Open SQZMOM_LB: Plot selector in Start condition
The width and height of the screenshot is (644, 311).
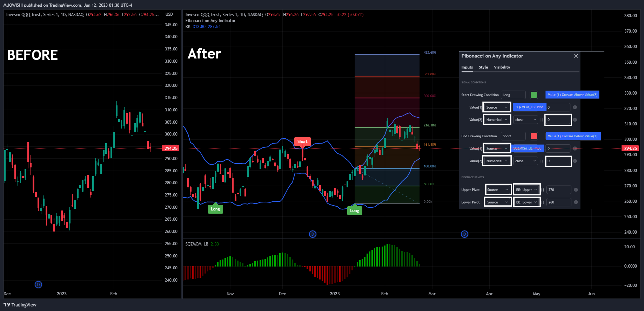pos(529,107)
